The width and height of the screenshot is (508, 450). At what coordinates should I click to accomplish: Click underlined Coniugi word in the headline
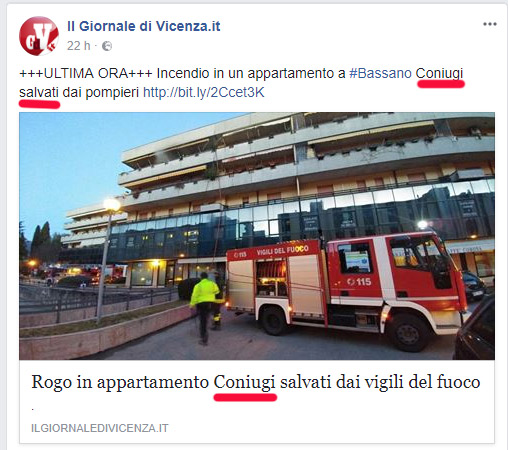tap(244, 382)
